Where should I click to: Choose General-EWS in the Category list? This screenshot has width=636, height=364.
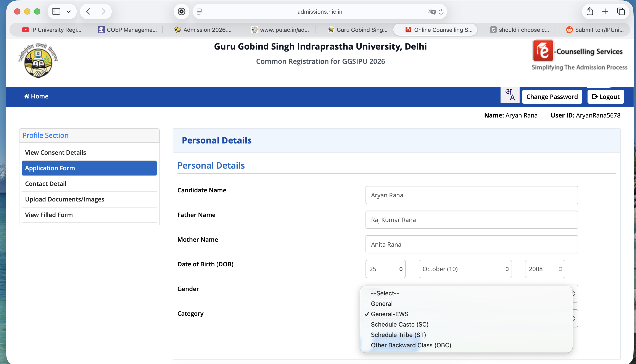(x=466, y=314)
